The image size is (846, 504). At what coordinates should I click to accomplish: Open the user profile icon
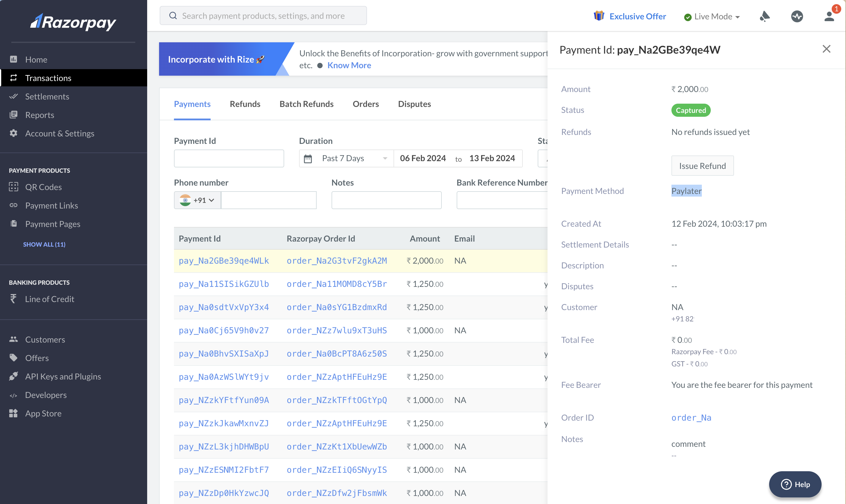click(829, 16)
